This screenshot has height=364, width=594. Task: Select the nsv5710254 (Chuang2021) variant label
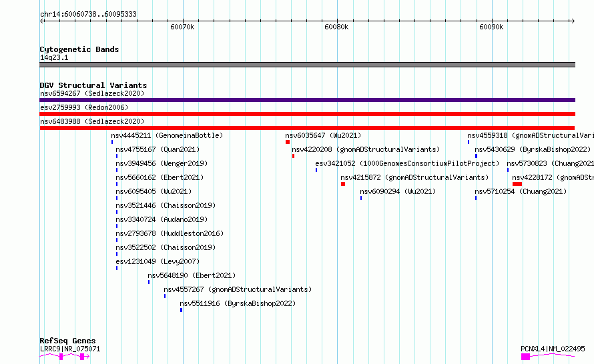click(x=521, y=191)
